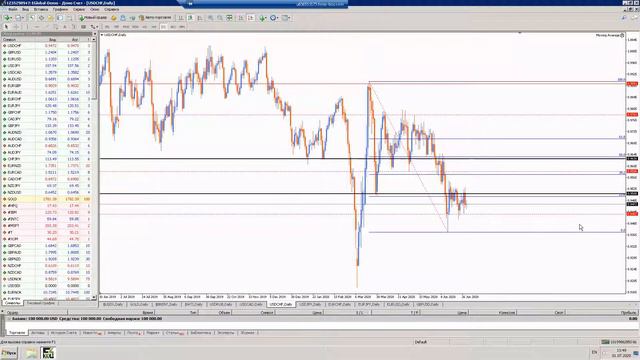
Task: Toggle the Chart Shift icon
Action: pyautogui.click(x=251, y=18)
